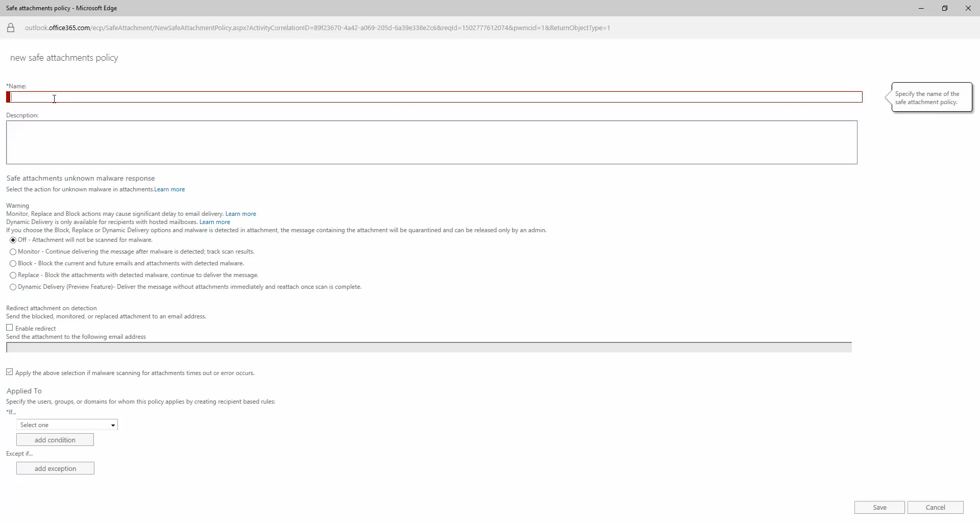Image resolution: width=980 pixels, height=524 pixels.
Task: Click the page URL in address bar
Action: [317, 28]
